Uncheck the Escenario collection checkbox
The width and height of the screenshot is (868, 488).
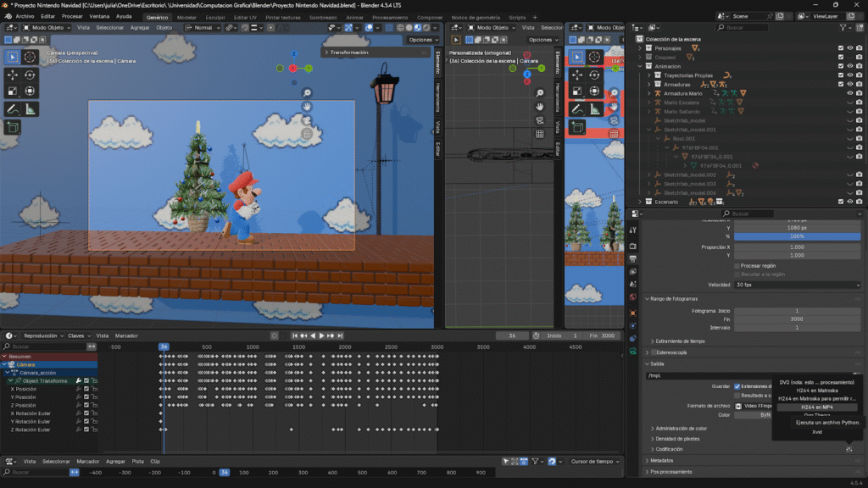point(841,202)
